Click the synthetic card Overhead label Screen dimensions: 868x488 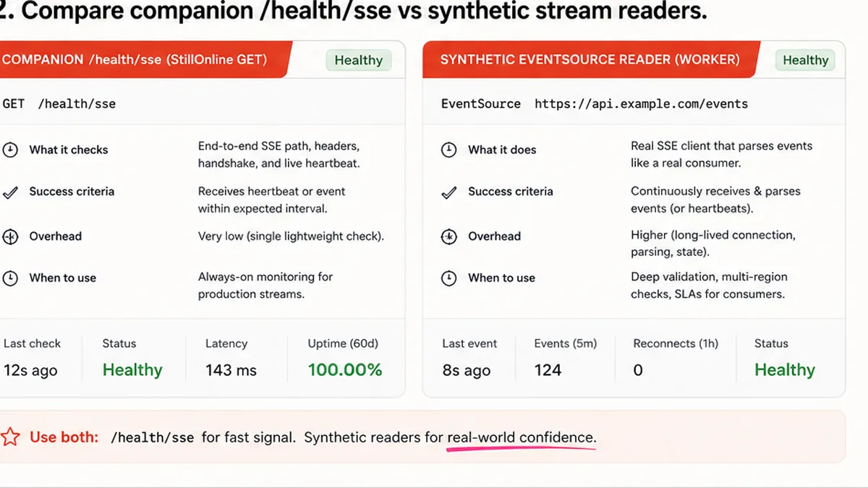[x=495, y=236]
